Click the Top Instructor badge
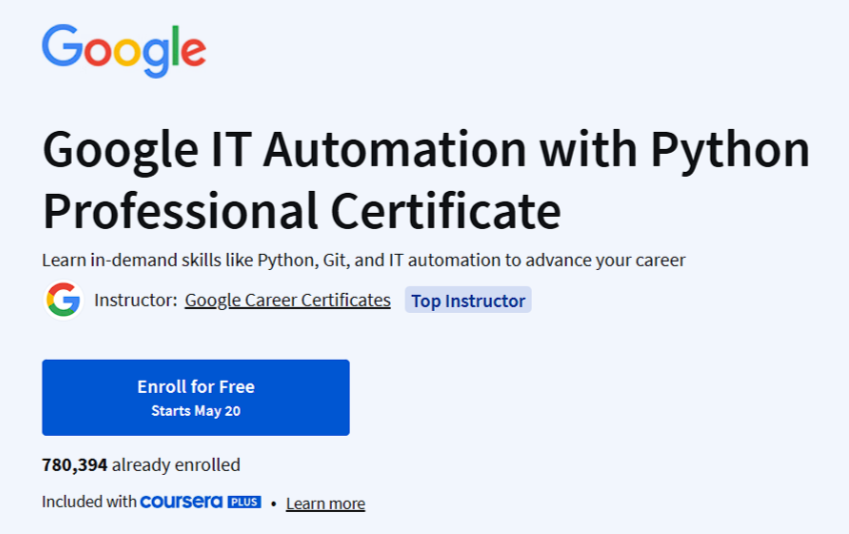Screen dimensions: 849x534 click(468, 300)
